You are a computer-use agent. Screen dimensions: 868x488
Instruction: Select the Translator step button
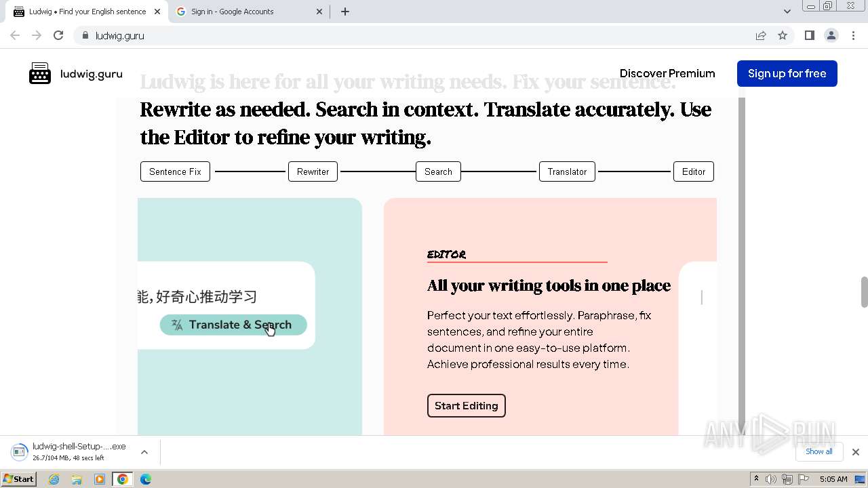(567, 171)
